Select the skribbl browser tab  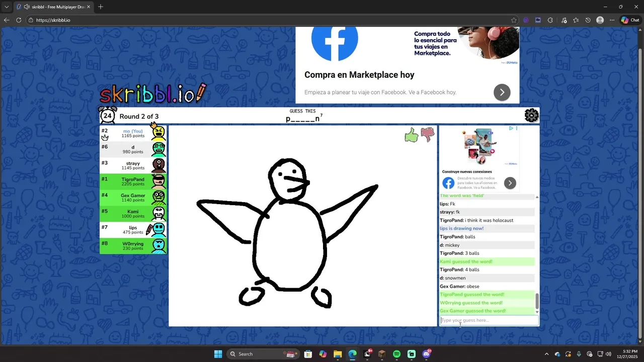pyautogui.click(x=53, y=7)
